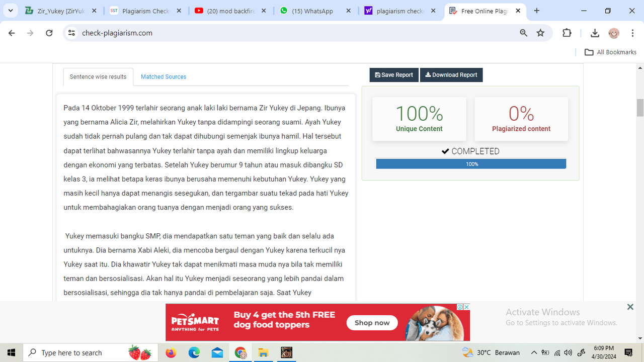Expand the tab search dropdown
Screen dimensions: 644x362
10,11
